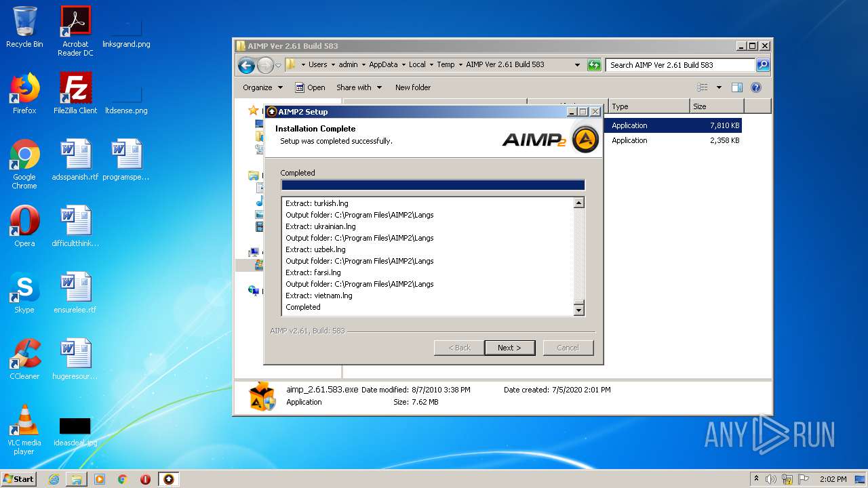Refresh the Explorer address bar
Viewport: 868px width, 488px height.
pyautogui.click(x=594, y=65)
